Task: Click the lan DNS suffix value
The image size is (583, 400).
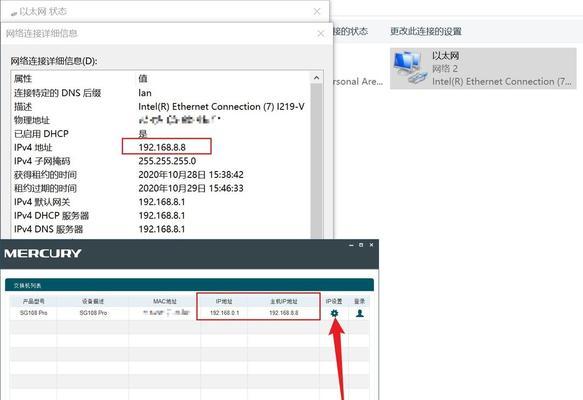Action: tap(145, 93)
